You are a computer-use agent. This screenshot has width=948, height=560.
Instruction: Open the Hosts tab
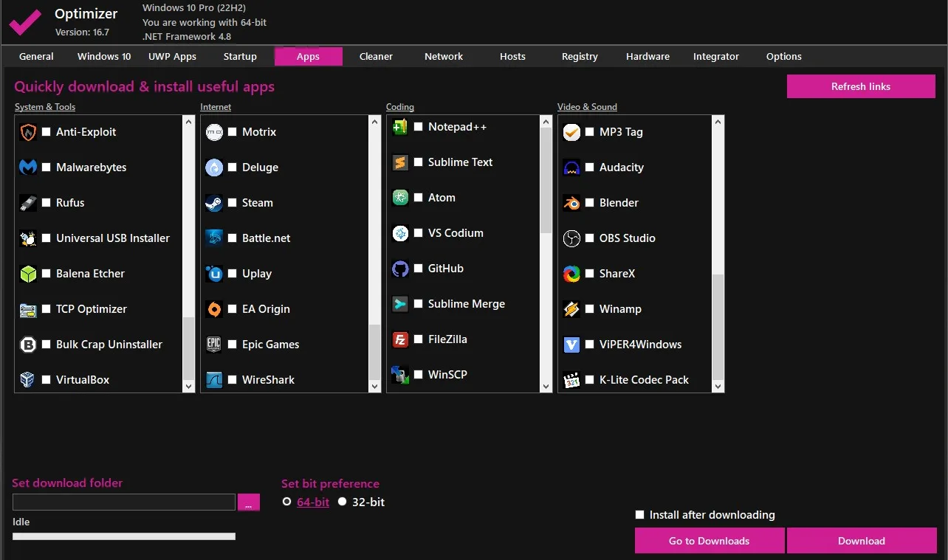[x=512, y=57]
